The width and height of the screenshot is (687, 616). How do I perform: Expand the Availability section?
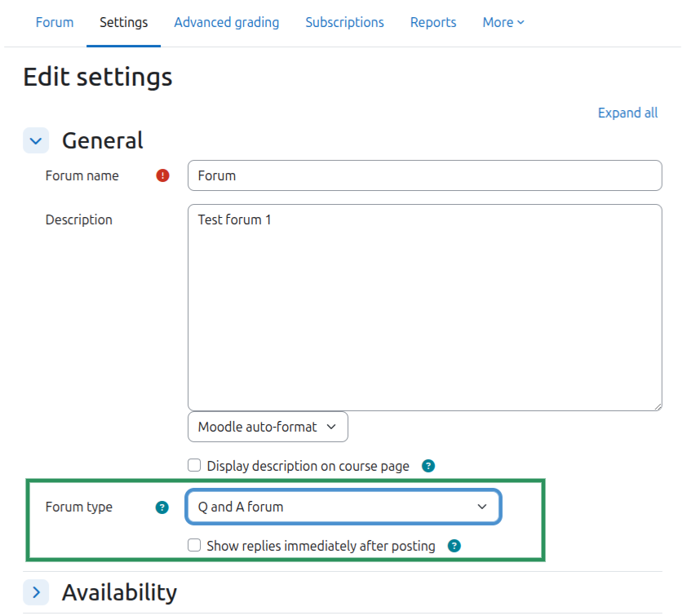pos(36,592)
